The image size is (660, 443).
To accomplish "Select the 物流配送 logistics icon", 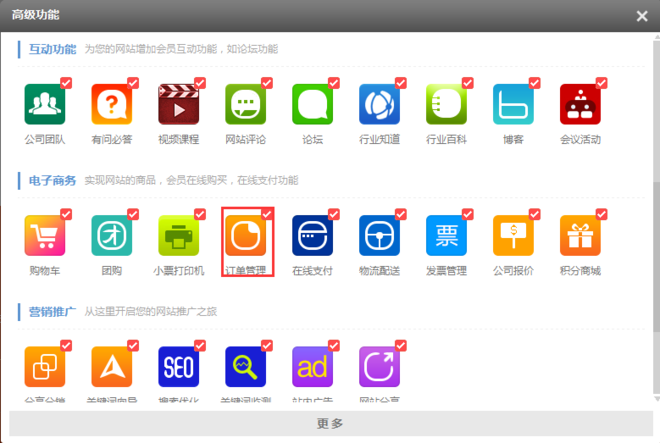I will (x=379, y=235).
